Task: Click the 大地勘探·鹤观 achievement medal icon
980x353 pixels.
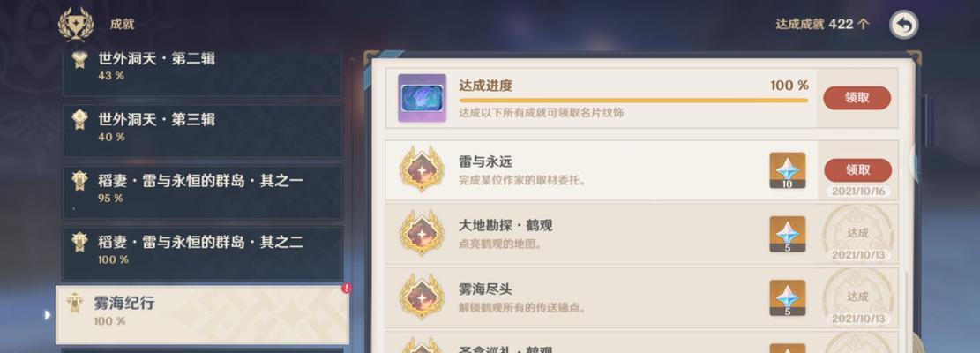Action: 422,233
